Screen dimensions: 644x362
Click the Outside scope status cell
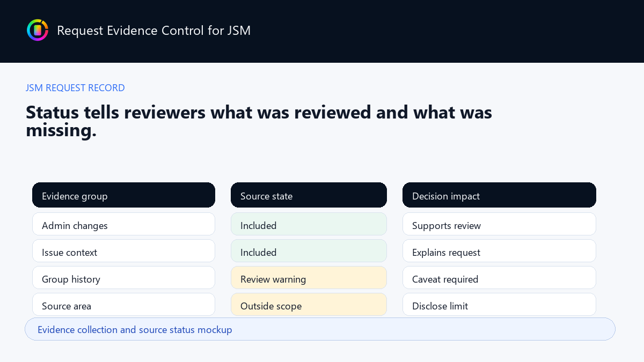click(309, 305)
